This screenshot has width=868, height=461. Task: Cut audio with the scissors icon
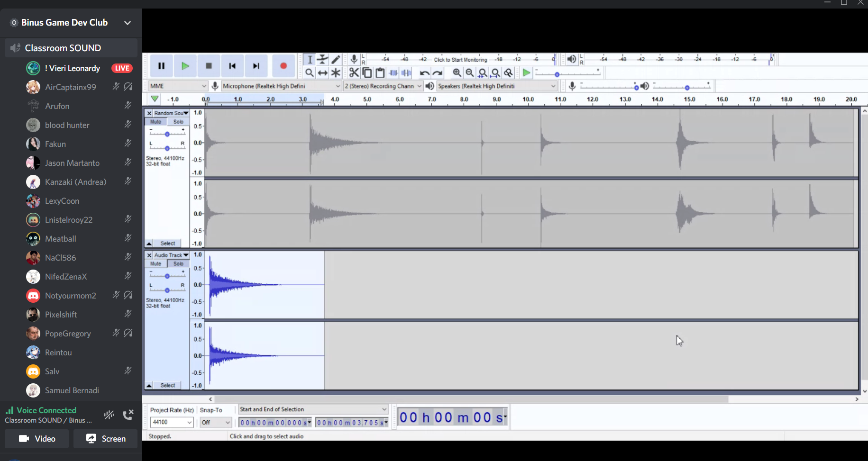coord(354,72)
